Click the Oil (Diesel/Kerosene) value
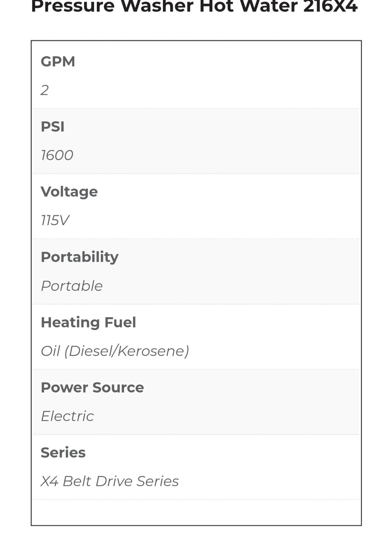The height and width of the screenshot is (540, 392). 115,351
